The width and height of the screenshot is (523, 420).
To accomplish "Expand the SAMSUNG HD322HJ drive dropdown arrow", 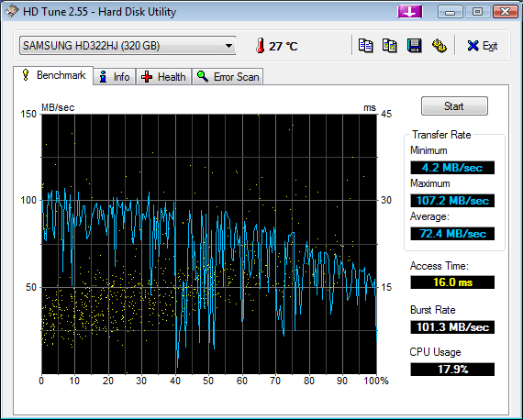I will pos(228,46).
